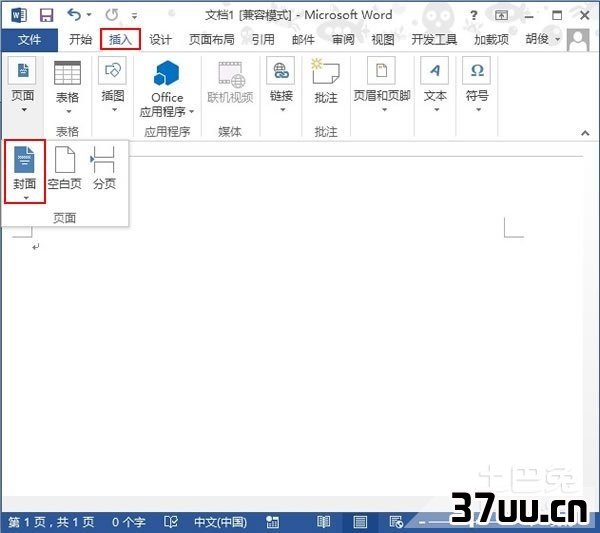Screen dimensions: 600x533
Task: Switch to Print Layout view
Action: 360,522
